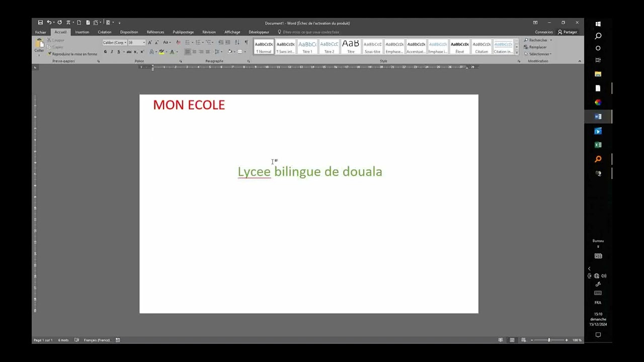
Task: Pick the text highlight color
Action: coord(162,52)
